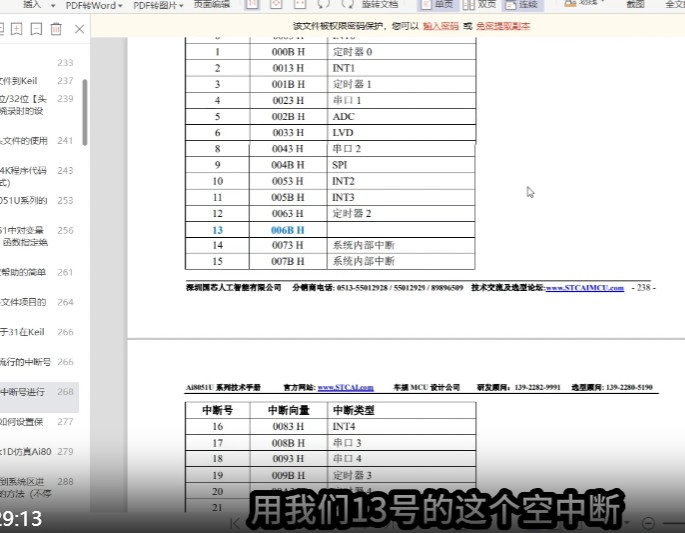This screenshot has width=685, height=533.
Task: Select the 1D仿真Ai80 bookmark, page 279
Action: (39, 451)
